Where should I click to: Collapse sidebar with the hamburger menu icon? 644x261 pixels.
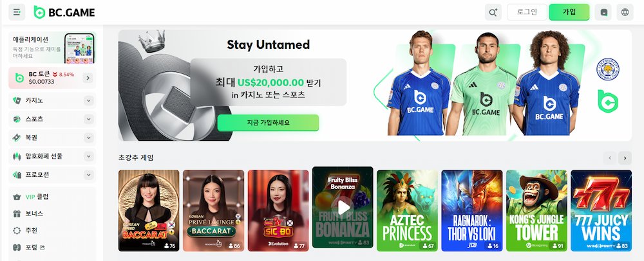point(17,12)
